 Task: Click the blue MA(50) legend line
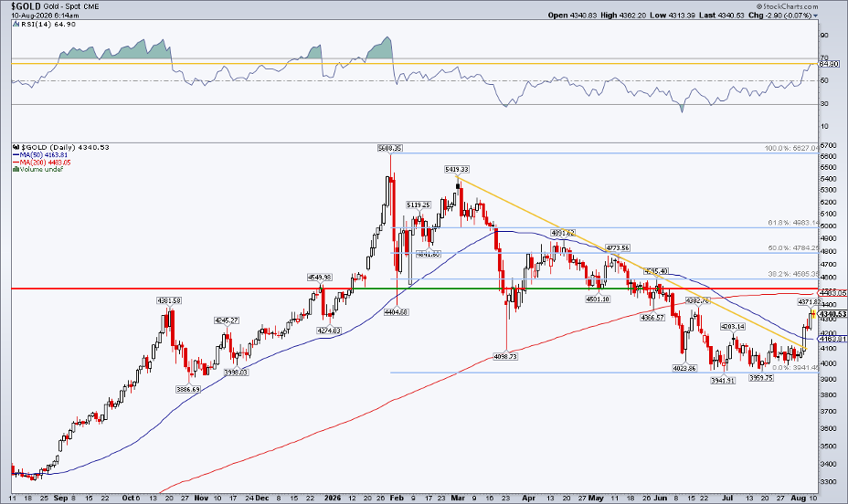click(x=16, y=154)
